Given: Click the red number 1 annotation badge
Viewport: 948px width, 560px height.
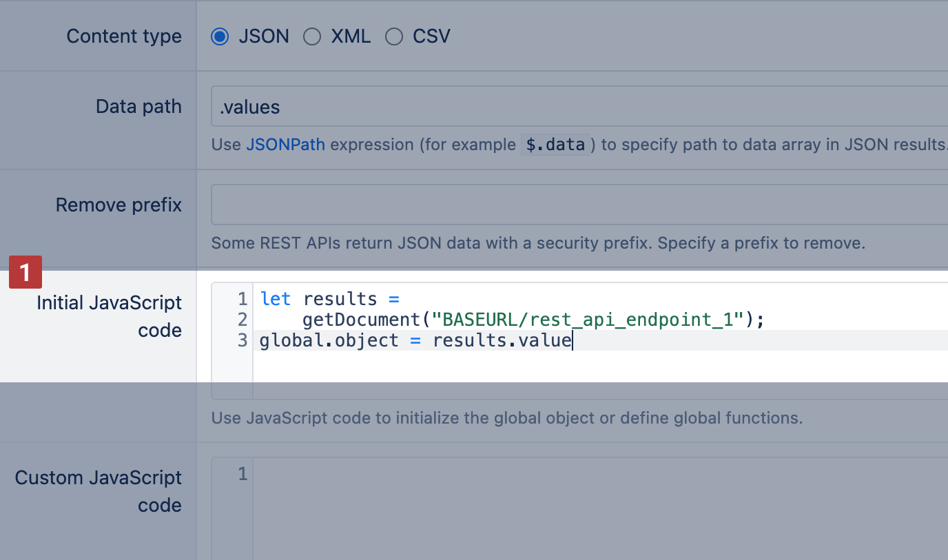Looking at the screenshot, I should point(25,272).
